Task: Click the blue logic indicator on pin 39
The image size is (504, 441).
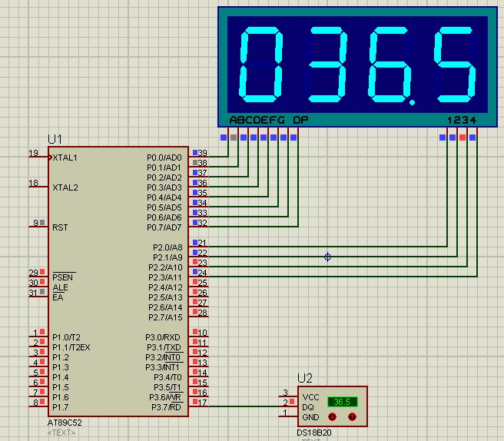Action: (x=195, y=152)
